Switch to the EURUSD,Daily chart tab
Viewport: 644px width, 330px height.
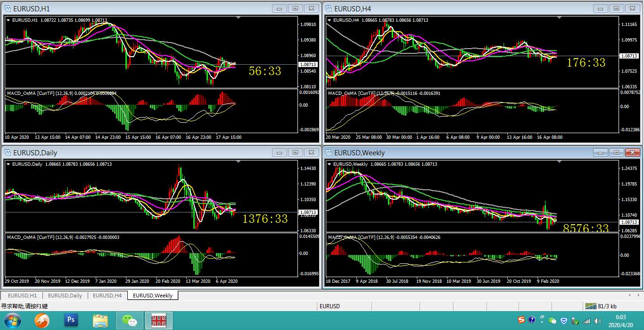65,296
